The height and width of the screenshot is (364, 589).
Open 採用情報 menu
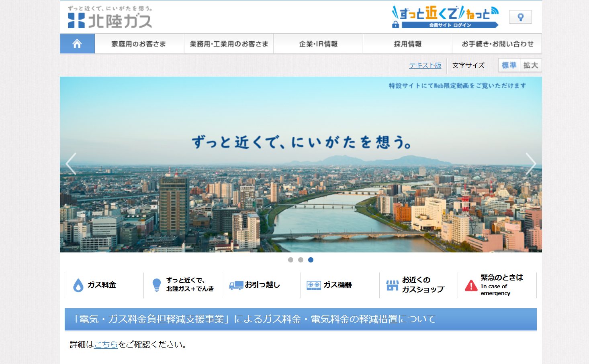point(407,44)
